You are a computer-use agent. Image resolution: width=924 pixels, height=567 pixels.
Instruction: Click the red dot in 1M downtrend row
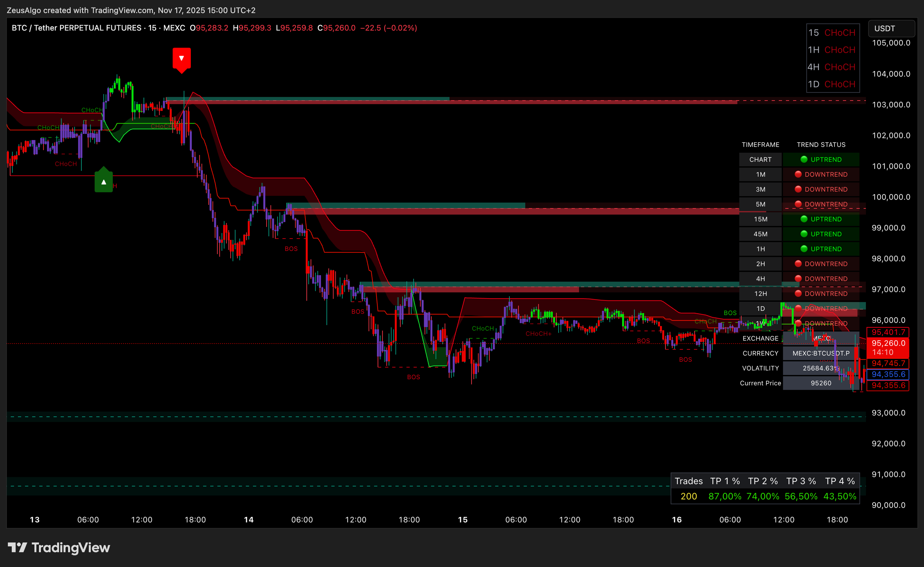[x=798, y=174]
